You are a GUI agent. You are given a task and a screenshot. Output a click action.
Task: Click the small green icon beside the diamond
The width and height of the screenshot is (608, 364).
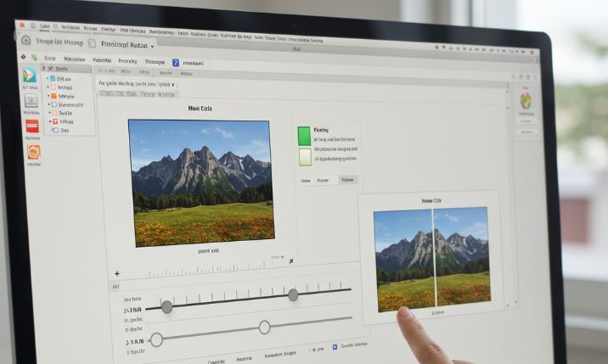[34, 58]
